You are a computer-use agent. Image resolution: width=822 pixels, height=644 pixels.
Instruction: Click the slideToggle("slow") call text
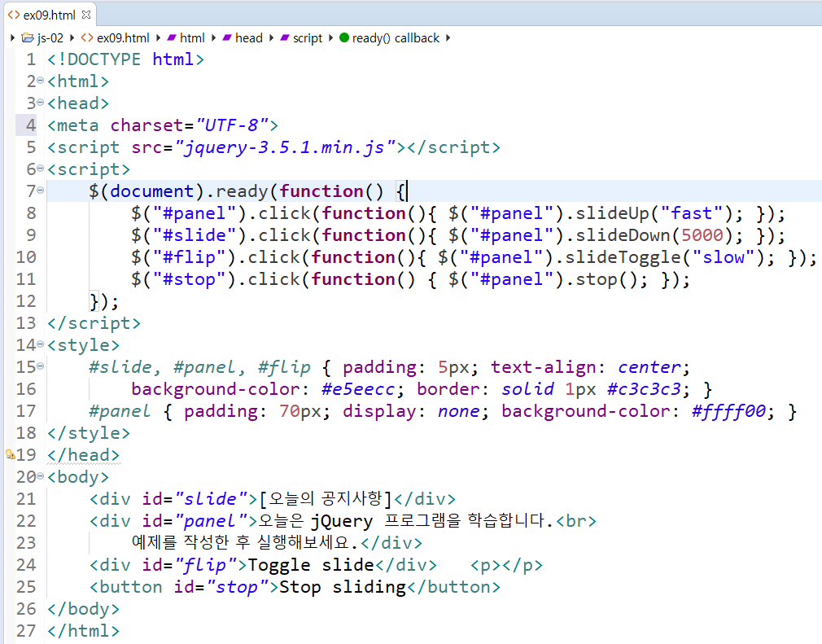[664, 257]
